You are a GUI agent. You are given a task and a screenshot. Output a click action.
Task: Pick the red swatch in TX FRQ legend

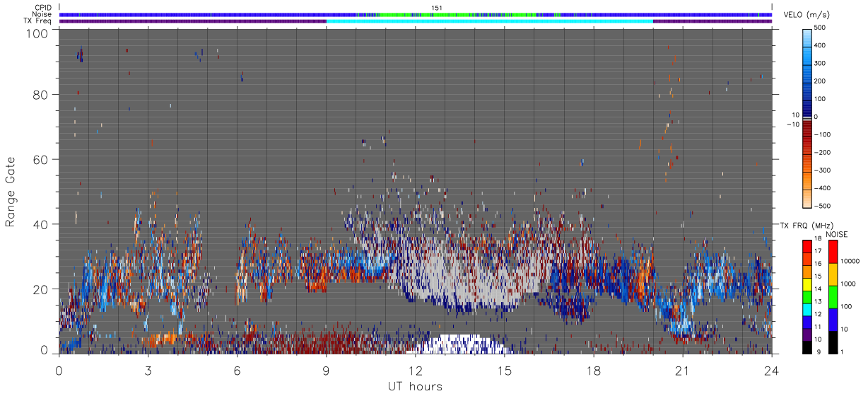(x=807, y=246)
